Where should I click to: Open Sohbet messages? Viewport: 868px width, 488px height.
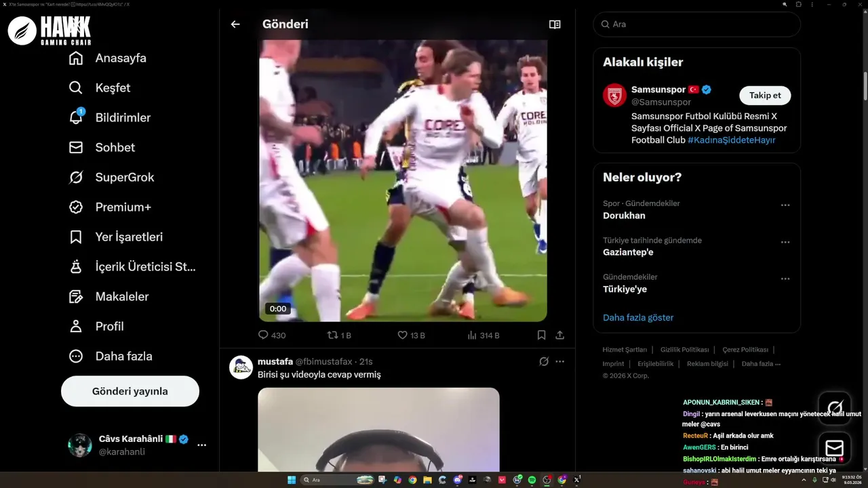click(102, 148)
